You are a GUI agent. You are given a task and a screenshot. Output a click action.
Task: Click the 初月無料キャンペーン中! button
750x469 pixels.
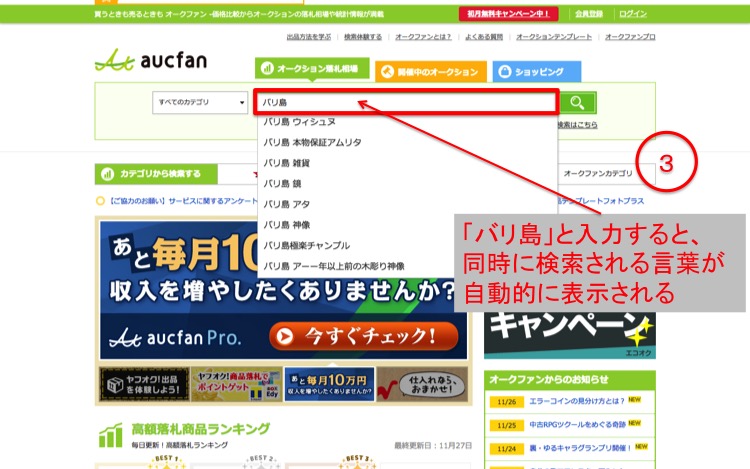pos(508,14)
